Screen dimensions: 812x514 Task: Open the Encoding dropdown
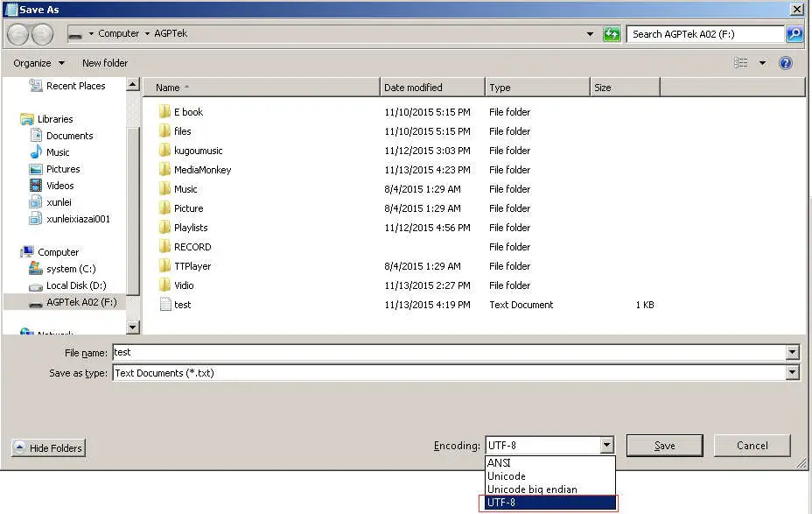(x=608, y=445)
